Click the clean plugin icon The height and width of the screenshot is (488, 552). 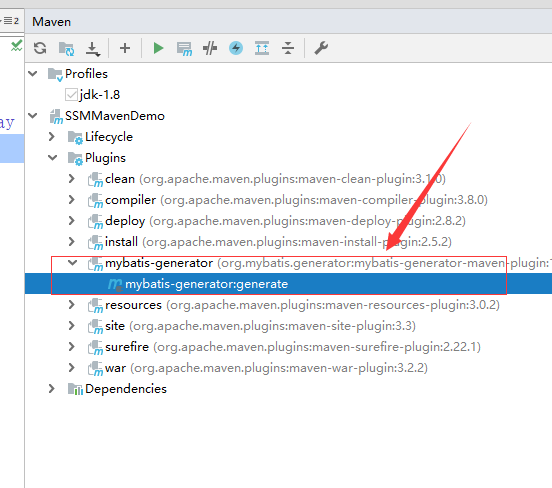pyautogui.click(x=95, y=180)
